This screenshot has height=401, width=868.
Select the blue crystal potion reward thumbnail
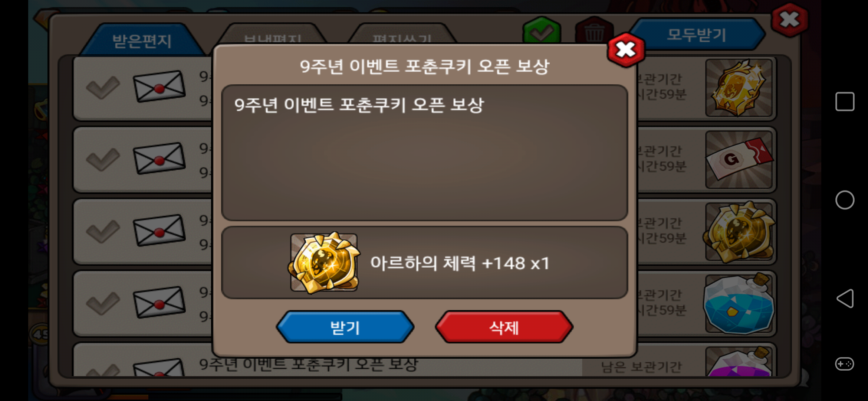pyautogui.click(x=739, y=304)
